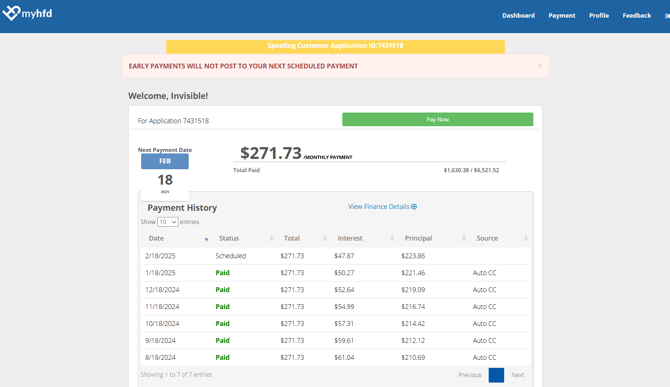
Task: Click the $1,630.38 / $6,521.52 total paid amount
Action: (471, 170)
